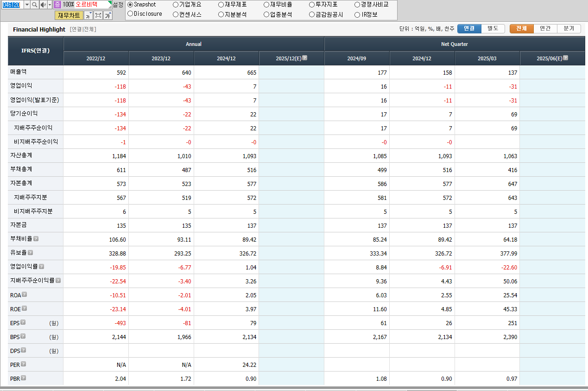Click the 당기순이익 row label

tap(24, 114)
